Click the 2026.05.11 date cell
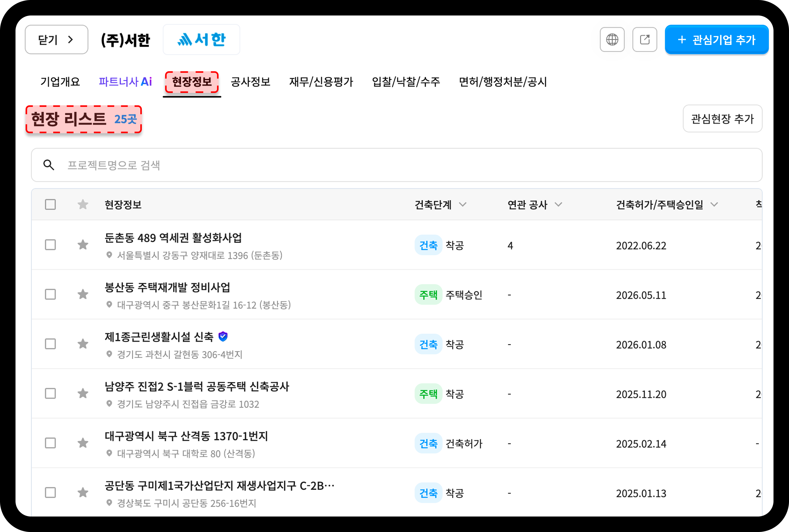The image size is (789, 532). pos(641,295)
